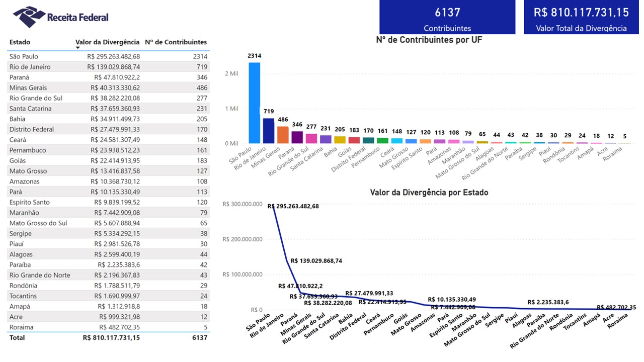Select the Rio Grande do Sul table row
Image resolution: width=644 pixels, height=362 pixels.
click(109, 98)
